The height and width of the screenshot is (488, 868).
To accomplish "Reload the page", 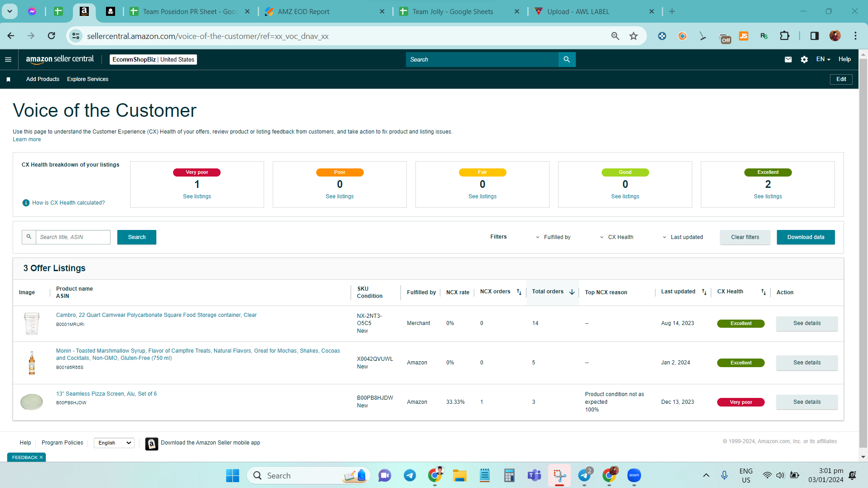I will point(52,36).
